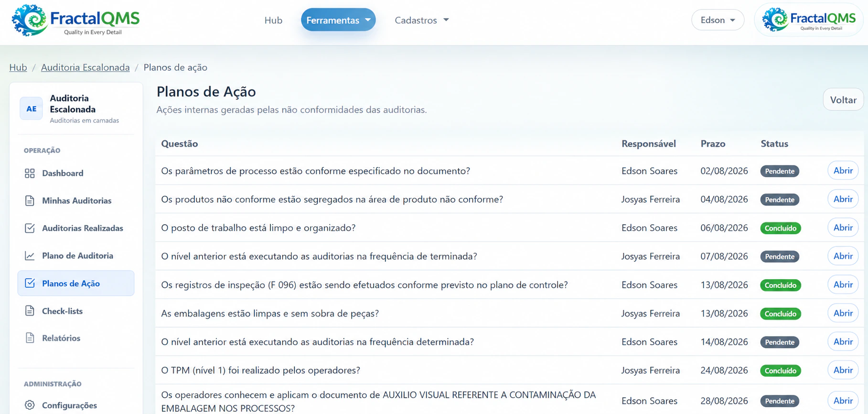The height and width of the screenshot is (414, 868).
Task: Open Dashboard in the sidebar
Action: (x=76, y=173)
